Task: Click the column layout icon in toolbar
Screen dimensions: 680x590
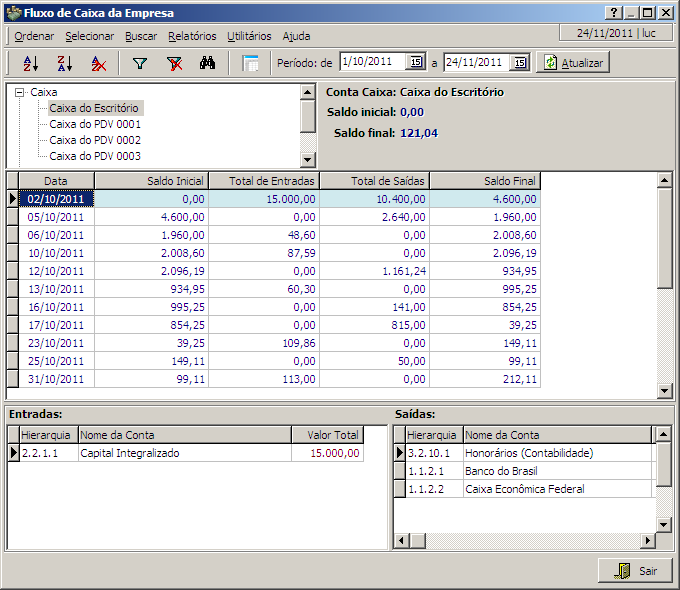Action: click(250, 63)
